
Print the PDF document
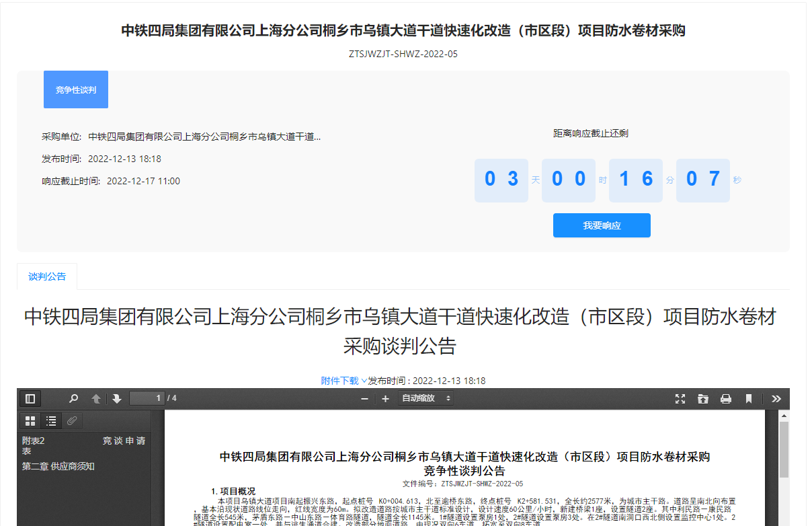tap(726, 398)
